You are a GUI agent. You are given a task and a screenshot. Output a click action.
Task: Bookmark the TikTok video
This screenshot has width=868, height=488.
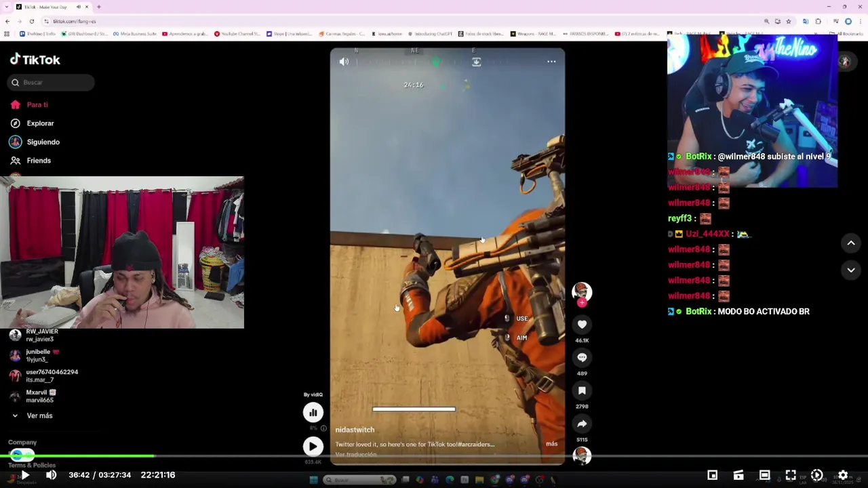pos(582,390)
